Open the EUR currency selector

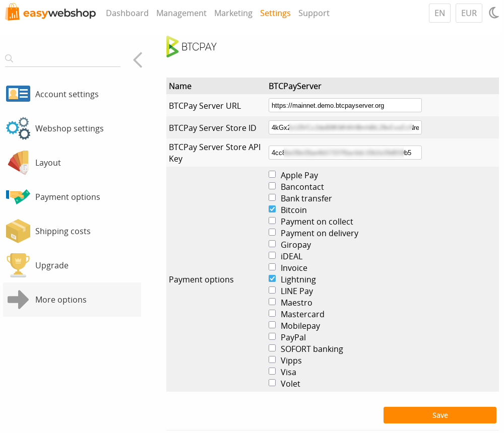pos(469,13)
